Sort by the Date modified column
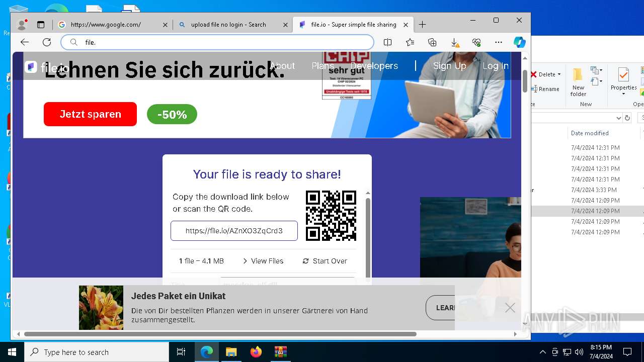The image size is (644, 362). tap(590, 133)
